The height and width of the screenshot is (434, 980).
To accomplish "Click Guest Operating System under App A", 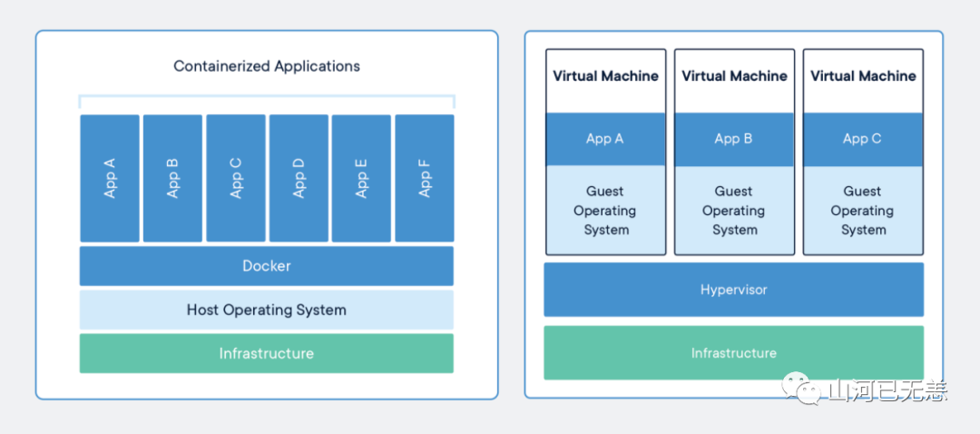I will pos(605,210).
